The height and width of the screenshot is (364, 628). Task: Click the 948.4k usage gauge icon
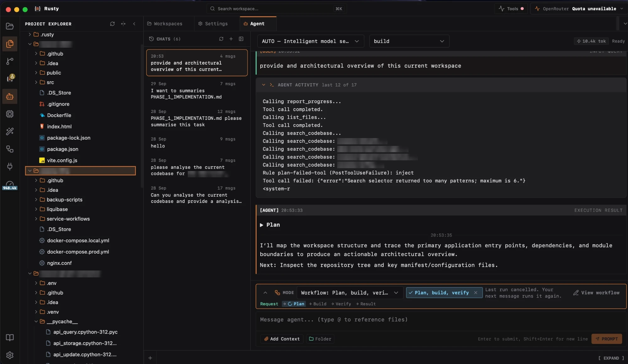(x=10, y=185)
